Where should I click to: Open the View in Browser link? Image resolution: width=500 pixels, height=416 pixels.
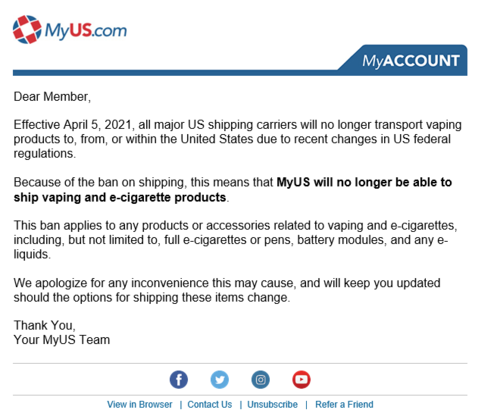click(139, 404)
